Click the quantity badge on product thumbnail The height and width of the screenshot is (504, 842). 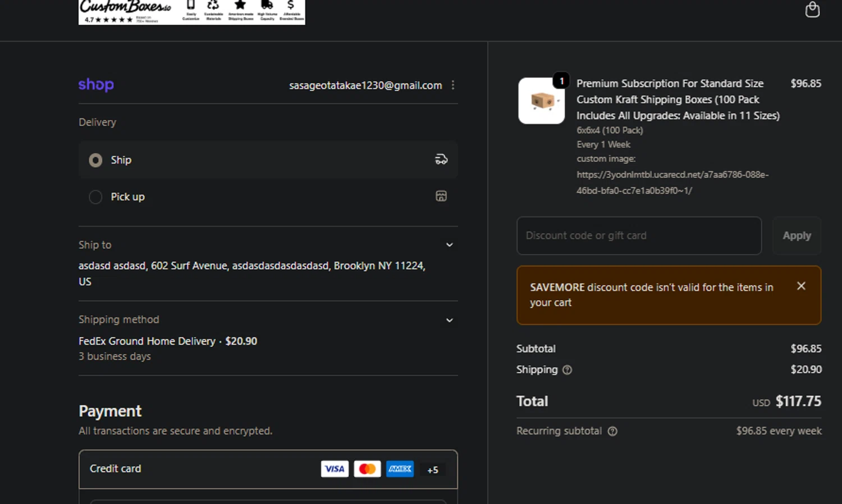[561, 81]
